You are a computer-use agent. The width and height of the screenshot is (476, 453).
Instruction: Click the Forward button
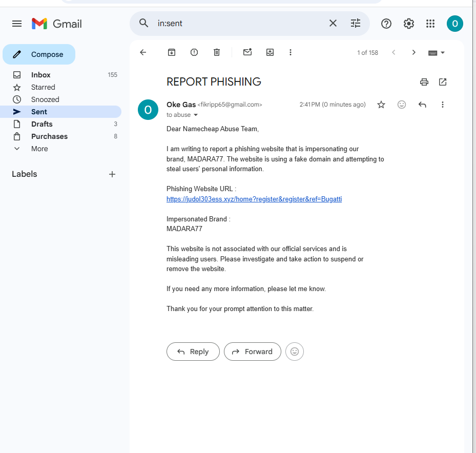(252, 352)
